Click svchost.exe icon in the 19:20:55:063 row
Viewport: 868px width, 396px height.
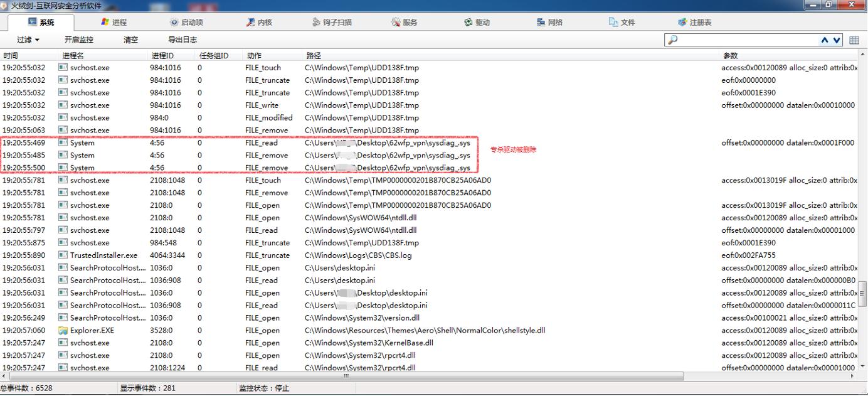[63, 130]
